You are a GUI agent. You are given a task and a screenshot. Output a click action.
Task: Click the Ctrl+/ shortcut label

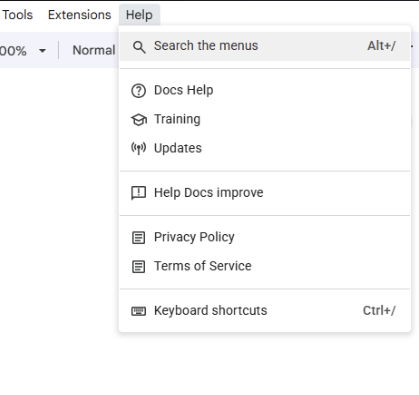click(x=379, y=311)
